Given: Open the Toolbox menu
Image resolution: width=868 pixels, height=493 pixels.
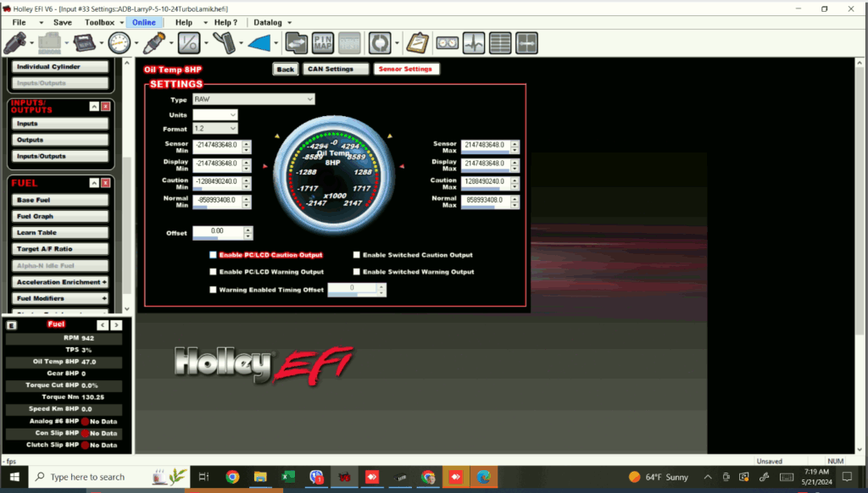Looking at the screenshot, I should [x=100, y=23].
